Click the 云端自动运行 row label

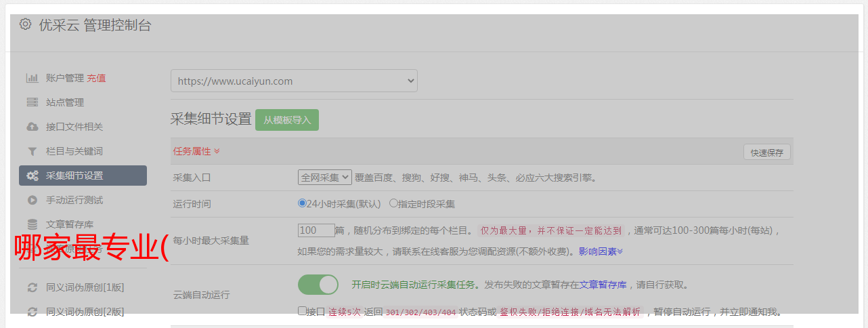(x=202, y=295)
